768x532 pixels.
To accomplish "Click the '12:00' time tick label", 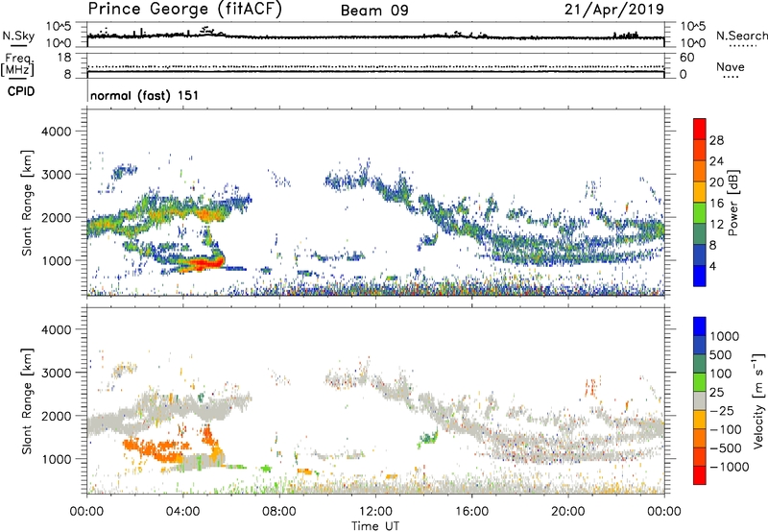I will click(x=375, y=512).
